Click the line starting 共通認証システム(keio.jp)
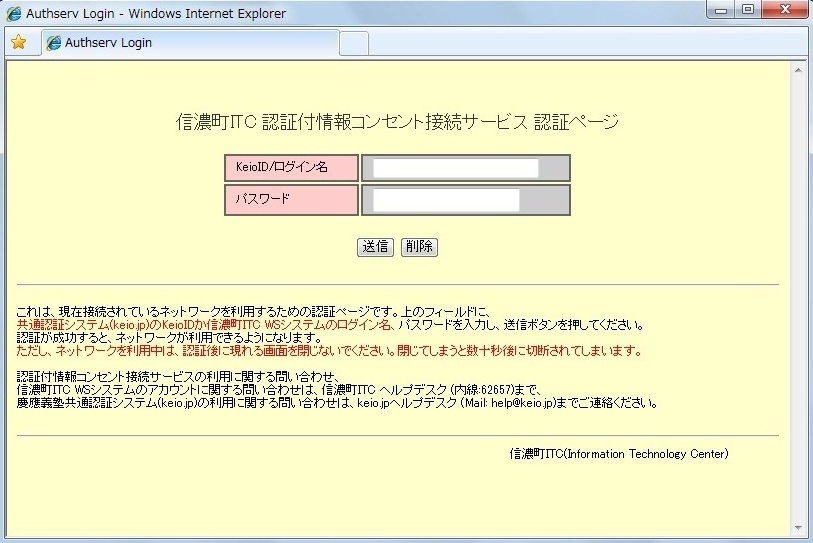813x543 pixels. 330,325
